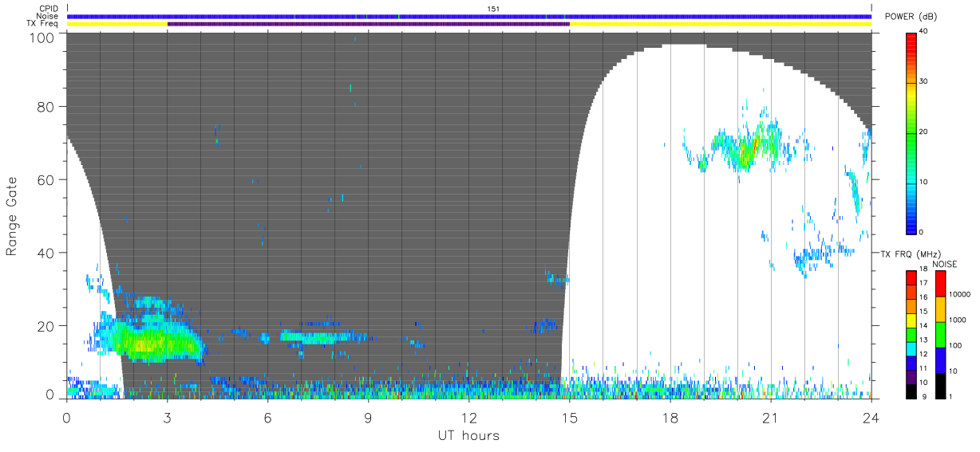Click the red-yellow echo near 20 UT, gate 68
This screenshot has width=980, height=452.
[x=749, y=149]
